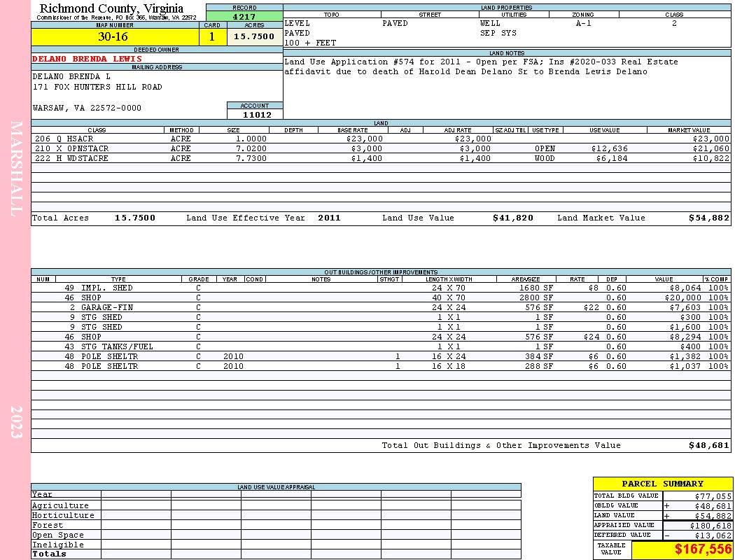Click the 2800 SF area value
Screen dimensions: 735x560
click(535, 297)
